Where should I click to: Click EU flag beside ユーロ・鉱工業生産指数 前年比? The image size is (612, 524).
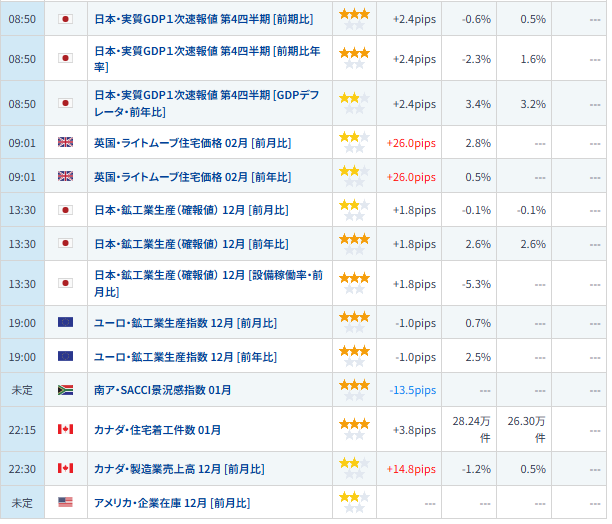click(x=66, y=356)
